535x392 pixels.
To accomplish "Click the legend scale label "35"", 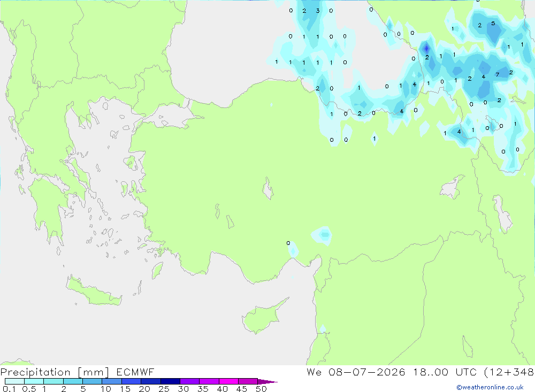I will 203,389.
